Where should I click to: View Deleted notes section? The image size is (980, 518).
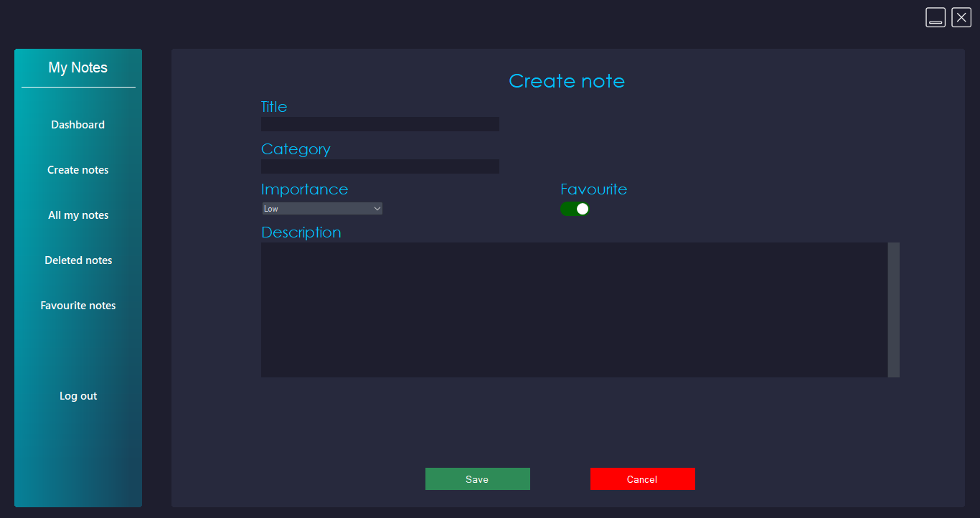pyautogui.click(x=78, y=260)
